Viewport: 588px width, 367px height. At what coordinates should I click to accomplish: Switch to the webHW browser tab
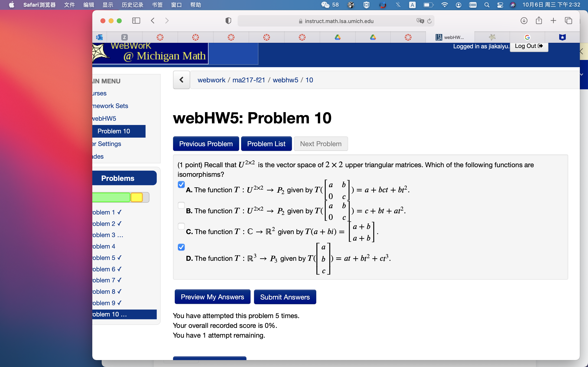pos(450,37)
